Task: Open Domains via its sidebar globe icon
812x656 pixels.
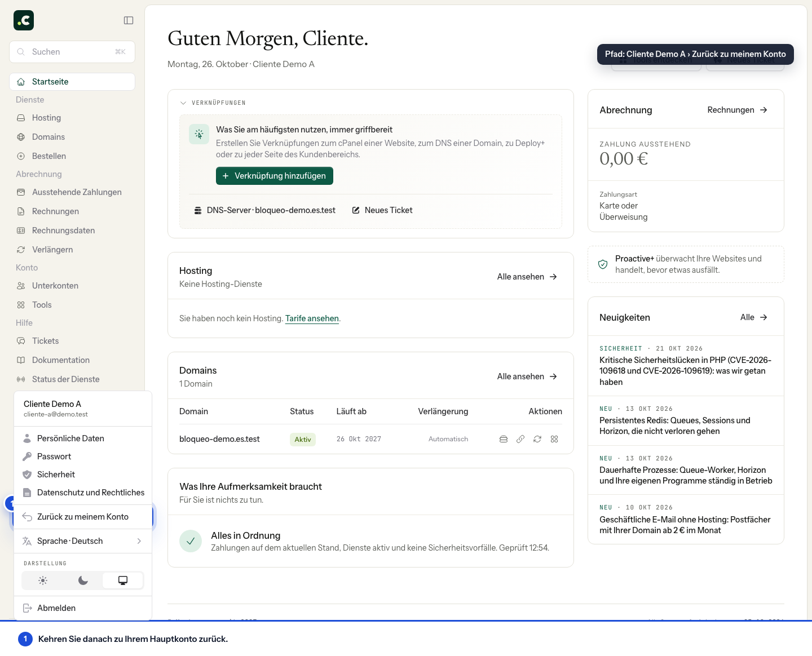Action: 21,137
